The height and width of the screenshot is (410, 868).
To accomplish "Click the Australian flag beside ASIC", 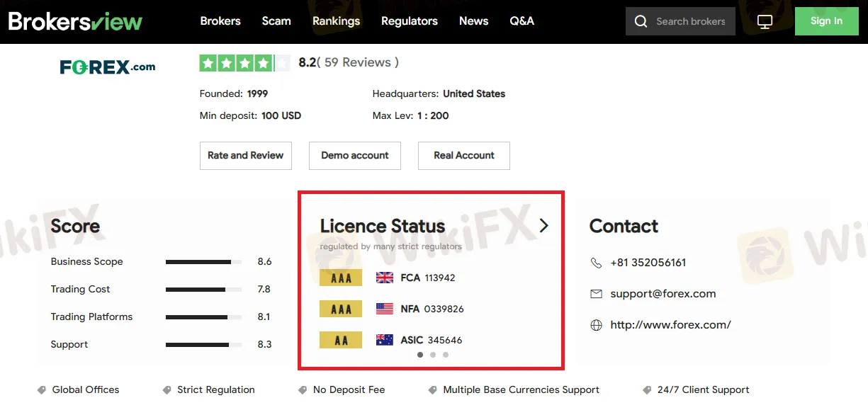I will (385, 340).
